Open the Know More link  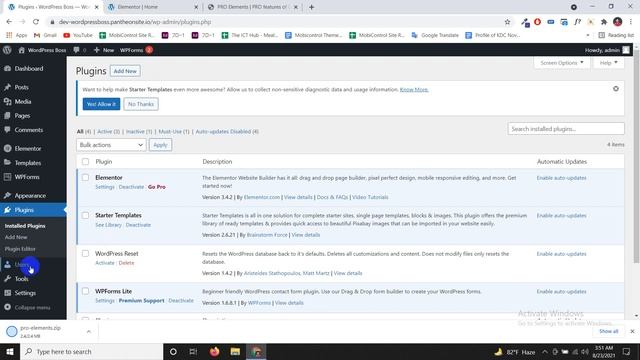[x=414, y=89]
